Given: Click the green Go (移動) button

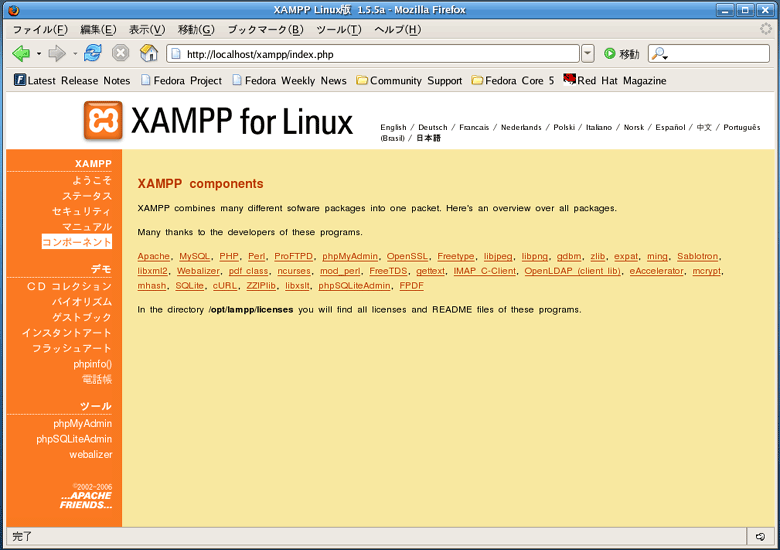Looking at the screenshot, I should point(621,54).
